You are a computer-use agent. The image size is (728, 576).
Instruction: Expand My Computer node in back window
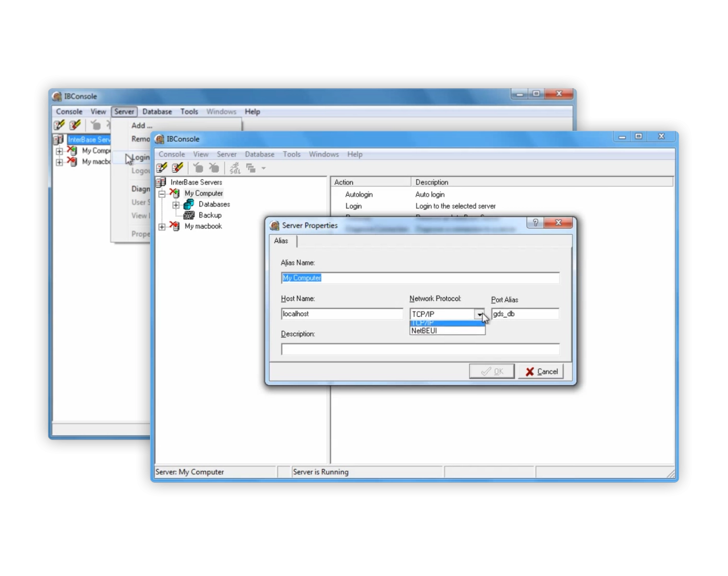(x=59, y=151)
